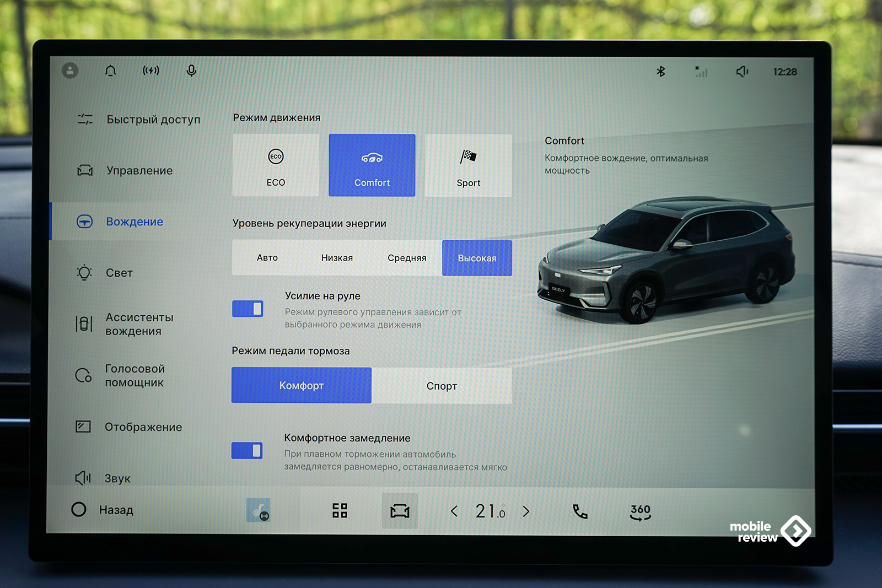This screenshot has height=588, width=882.
Task: Tap the Назад back button
Action: 103,510
